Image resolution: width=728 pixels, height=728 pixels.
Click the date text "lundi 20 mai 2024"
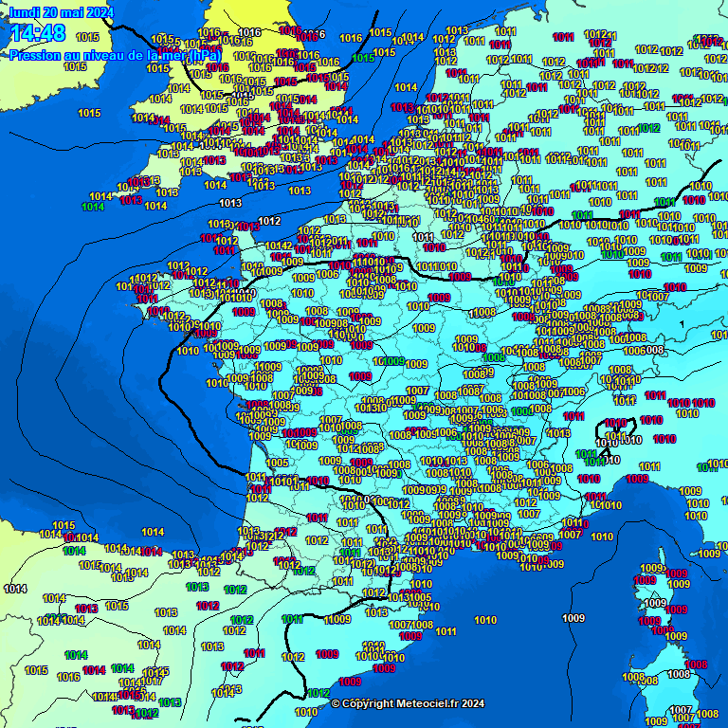point(61,12)
